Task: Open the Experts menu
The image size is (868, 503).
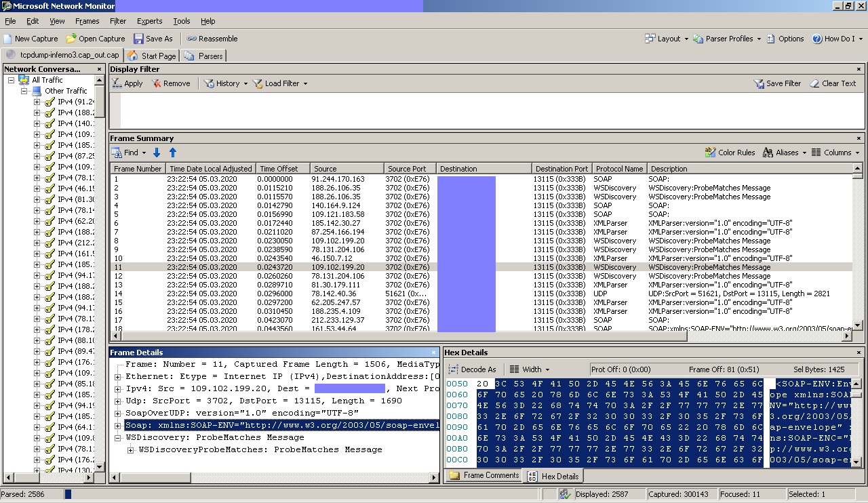Action: [x=150, y=21]
